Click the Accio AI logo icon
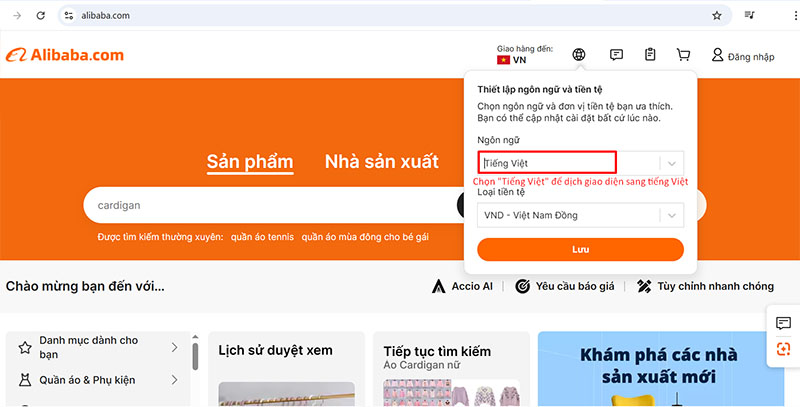This screenshot has height=407, width=800. tap(438, 287)
